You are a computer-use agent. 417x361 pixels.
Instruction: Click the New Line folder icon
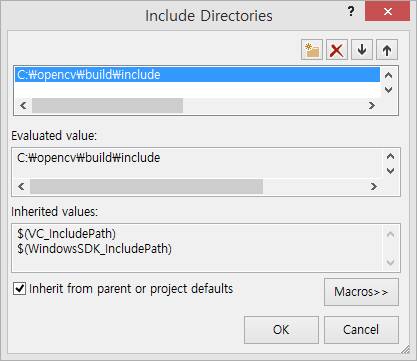click(x=312, y=50)
